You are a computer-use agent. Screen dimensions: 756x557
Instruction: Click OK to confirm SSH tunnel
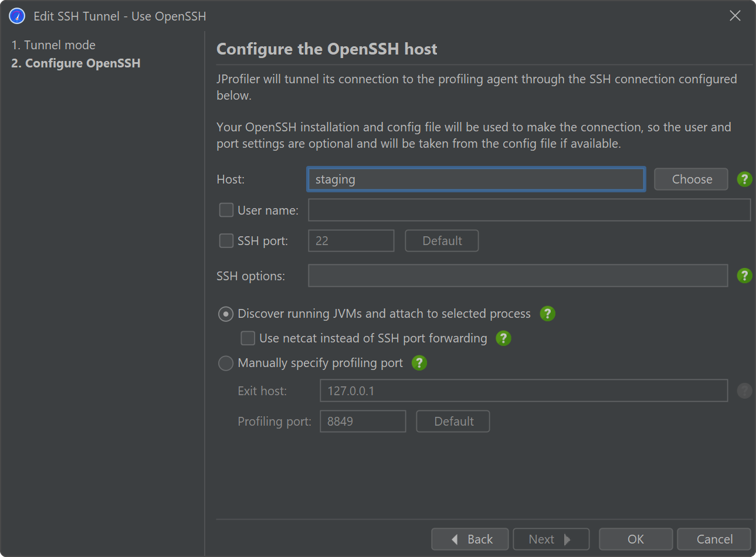[635, 539]
